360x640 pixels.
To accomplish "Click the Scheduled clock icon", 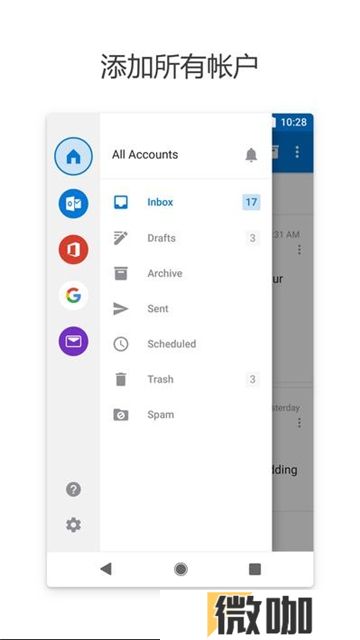I will point(120,344).
